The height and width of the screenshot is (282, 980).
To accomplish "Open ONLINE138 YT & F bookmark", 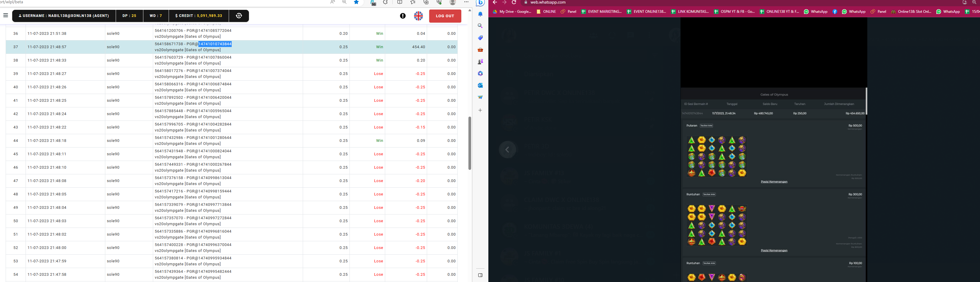I will point(780,12).
